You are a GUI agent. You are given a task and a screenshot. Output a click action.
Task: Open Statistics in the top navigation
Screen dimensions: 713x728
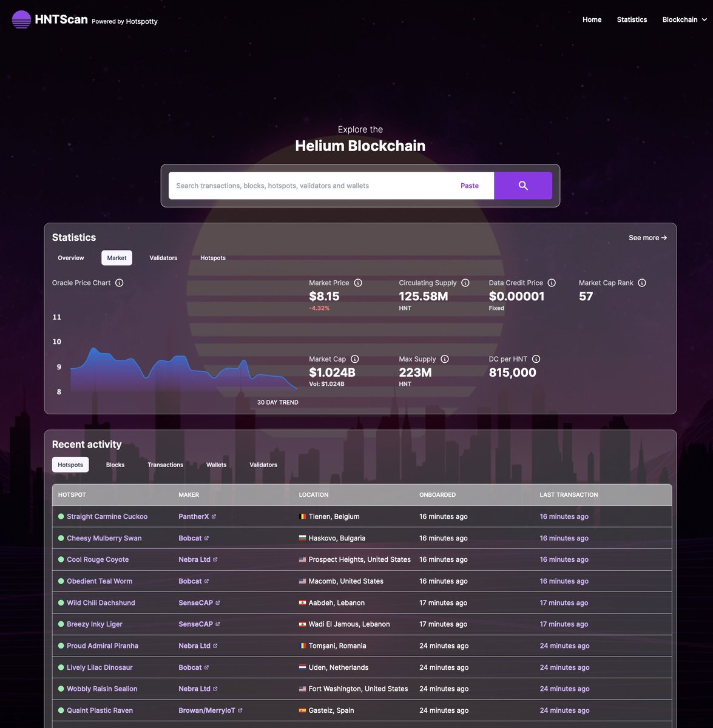tap(632, 19)
